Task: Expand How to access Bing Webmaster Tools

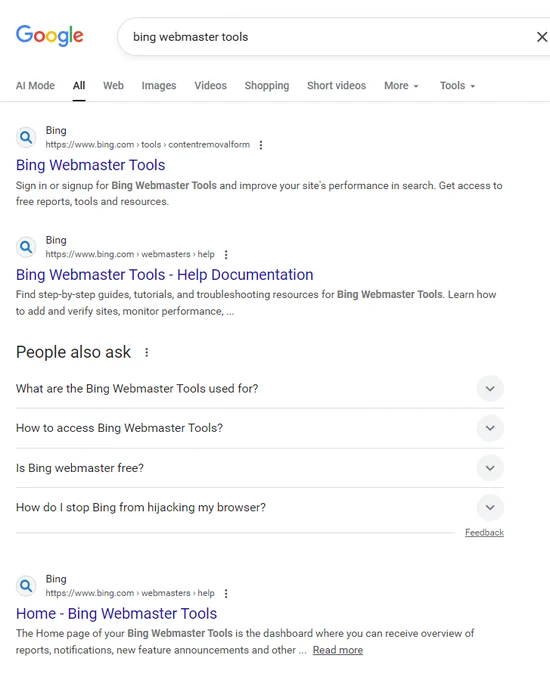Action: (x=490, y=428)
